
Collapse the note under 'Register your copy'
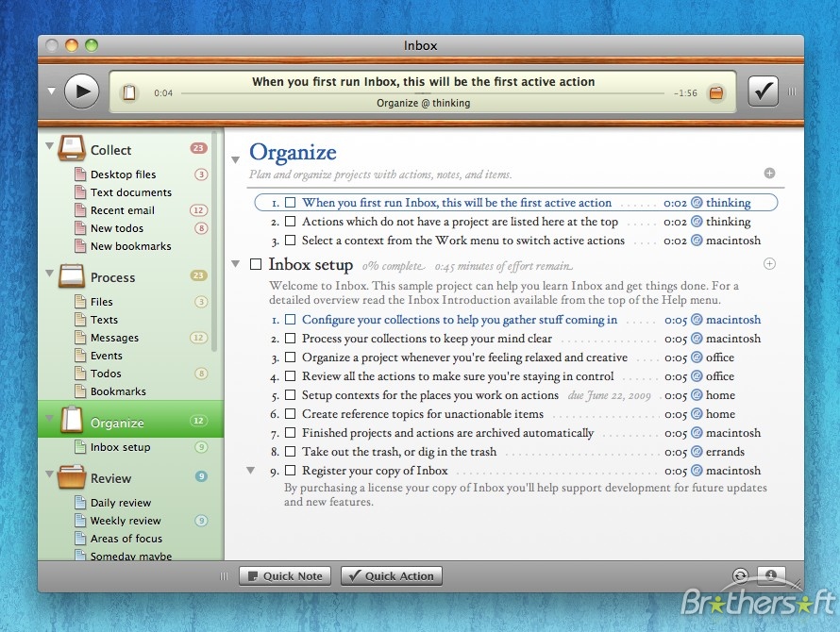click(x=250, y=471)
